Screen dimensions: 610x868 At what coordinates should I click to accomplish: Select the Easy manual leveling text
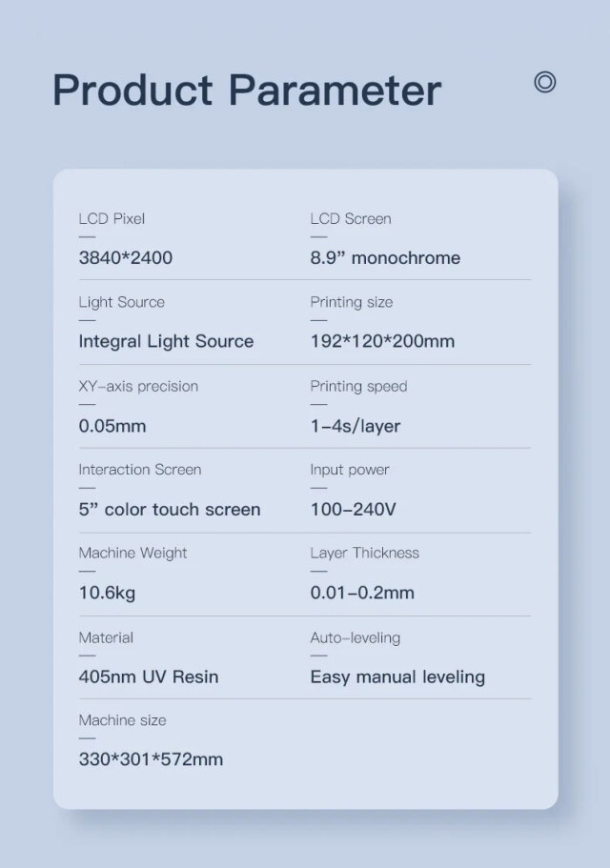click(397, 677)
